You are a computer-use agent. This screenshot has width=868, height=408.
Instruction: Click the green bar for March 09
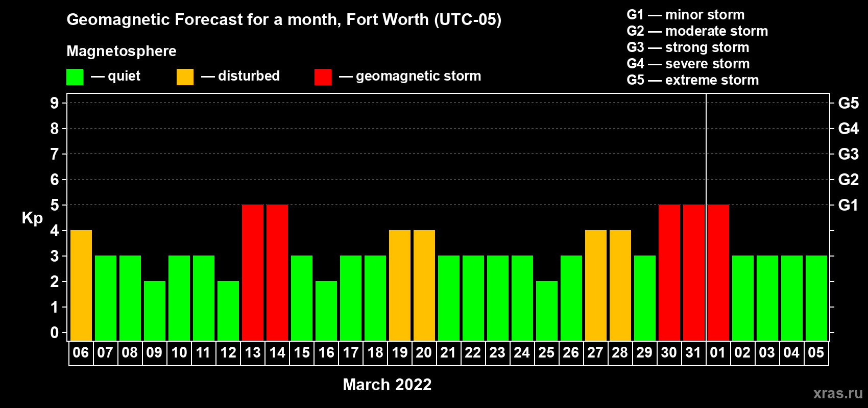[155, 311]
